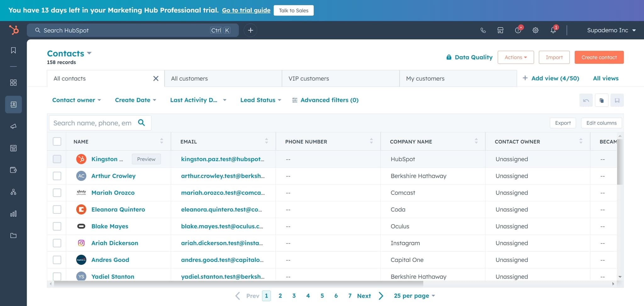Viewport: 644px width, 306px height.
Task: Open the Lead Status filter dropdown
Action: (x=260, y=100)
